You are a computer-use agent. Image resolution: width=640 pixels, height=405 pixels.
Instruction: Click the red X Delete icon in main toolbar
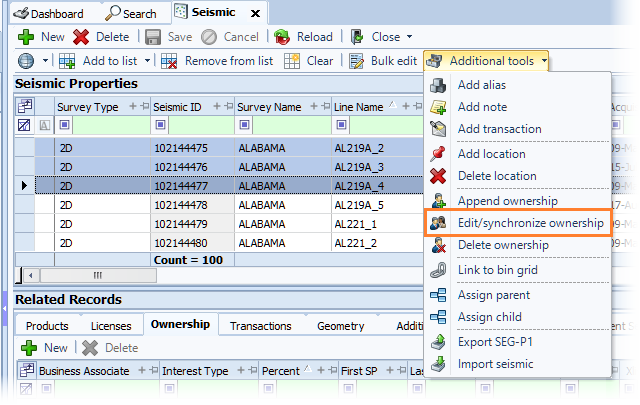[81, 37]
